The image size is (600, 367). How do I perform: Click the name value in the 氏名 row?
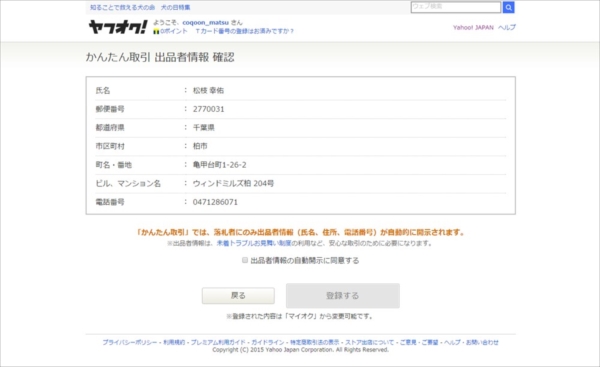point(208,90)
